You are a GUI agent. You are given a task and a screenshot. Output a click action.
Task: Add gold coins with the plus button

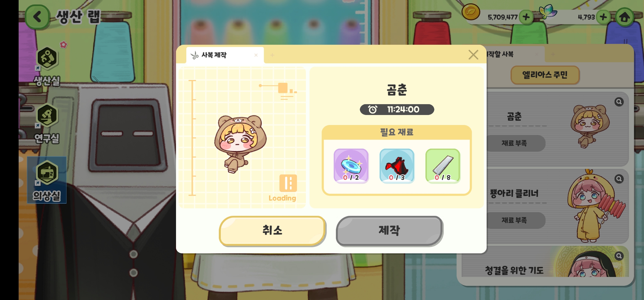(x=526, y=17)
